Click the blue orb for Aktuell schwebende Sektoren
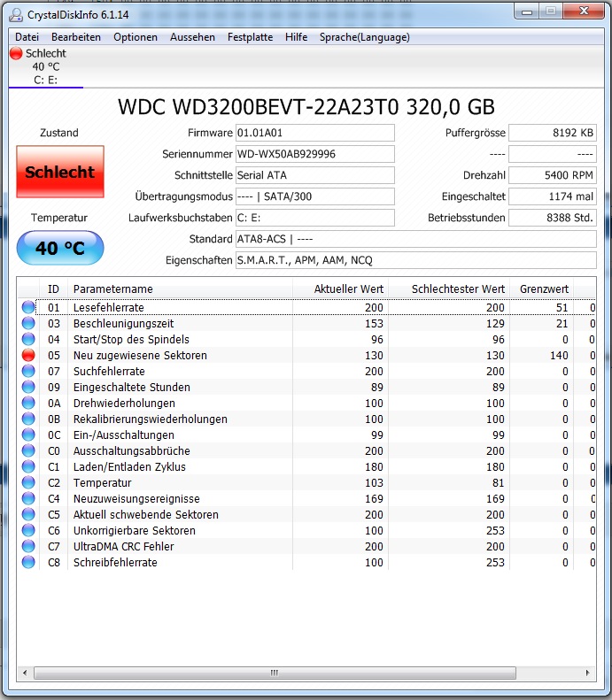The height and width of the screenshot is (700, 612). click(28, 514)
